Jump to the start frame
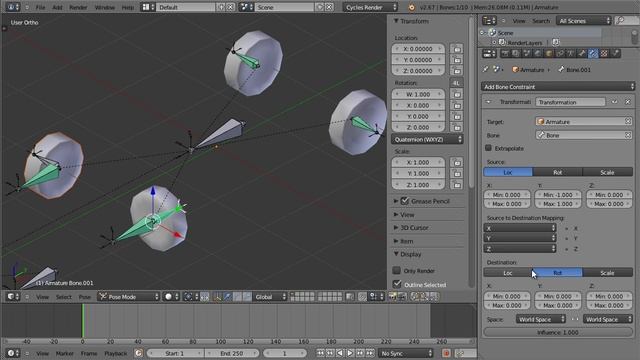The image size is (640, 360). click(x=320, y=353)
